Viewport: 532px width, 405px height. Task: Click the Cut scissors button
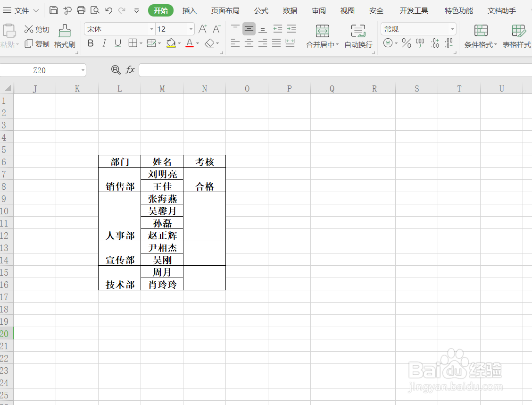[37, 30]
